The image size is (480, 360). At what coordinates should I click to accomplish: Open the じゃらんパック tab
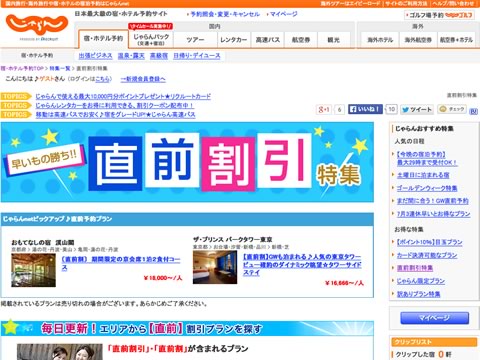pos(151,39)
